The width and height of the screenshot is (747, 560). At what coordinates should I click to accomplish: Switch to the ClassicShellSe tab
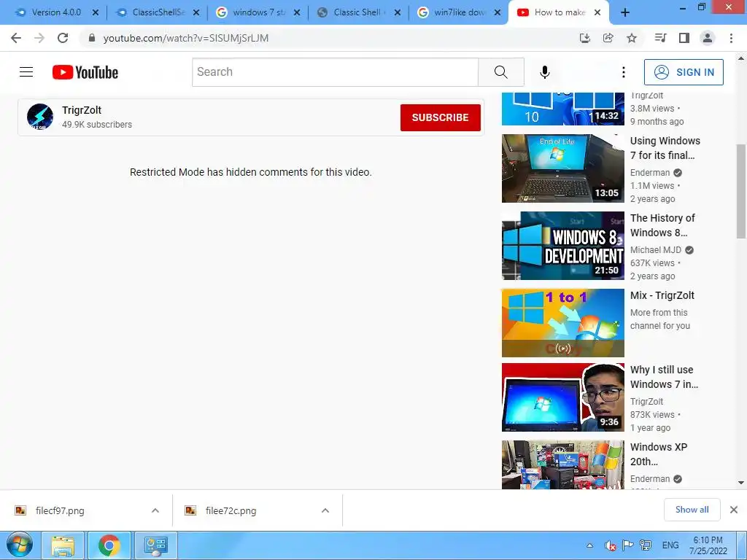(158, 12)
